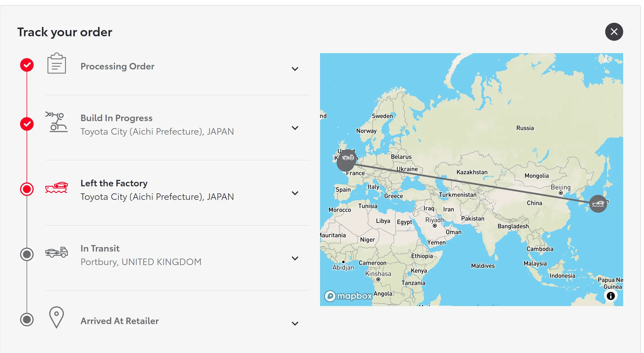This screenshot has height=353, width=644.
Task: Click the Portbury, UNITED KINGDOM location text
Action: click(141, 262)
